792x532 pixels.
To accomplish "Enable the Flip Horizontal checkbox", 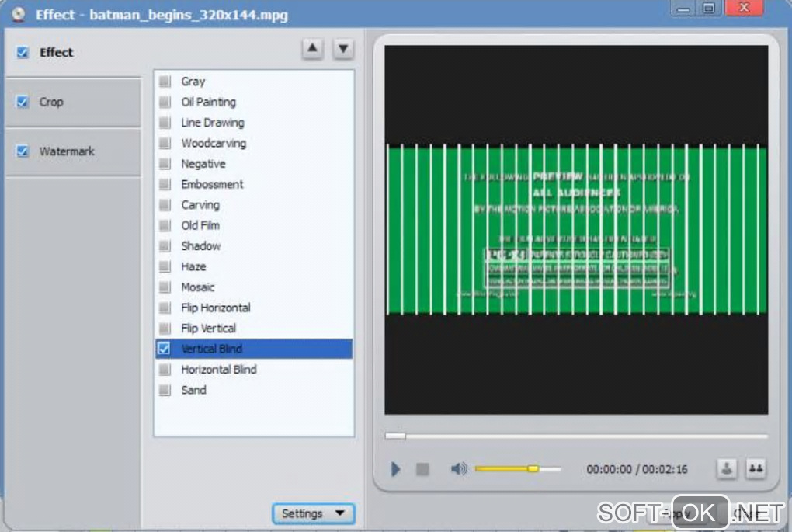I will click(165, 308).
